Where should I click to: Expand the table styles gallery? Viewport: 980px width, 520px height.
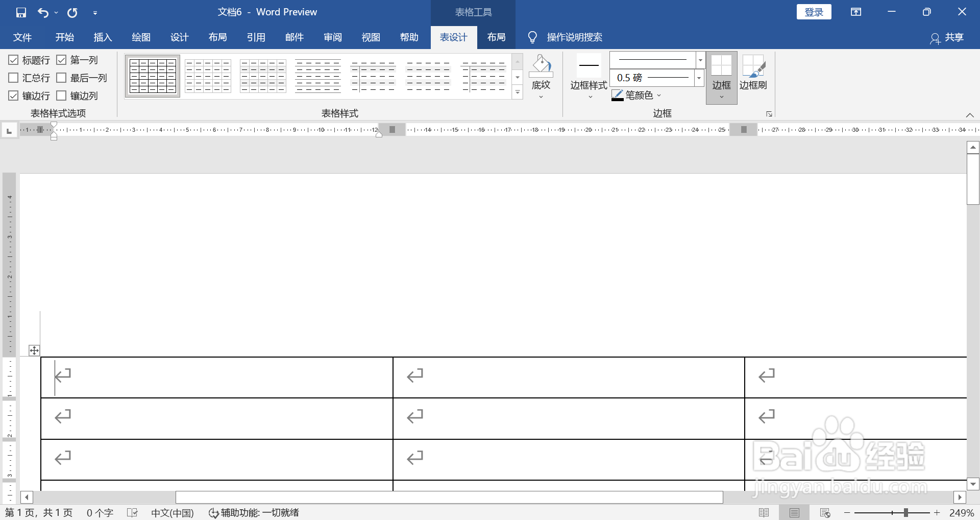(517, 93)
